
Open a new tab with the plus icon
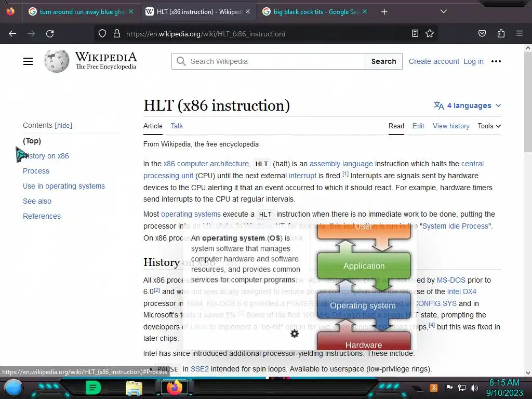384,12
